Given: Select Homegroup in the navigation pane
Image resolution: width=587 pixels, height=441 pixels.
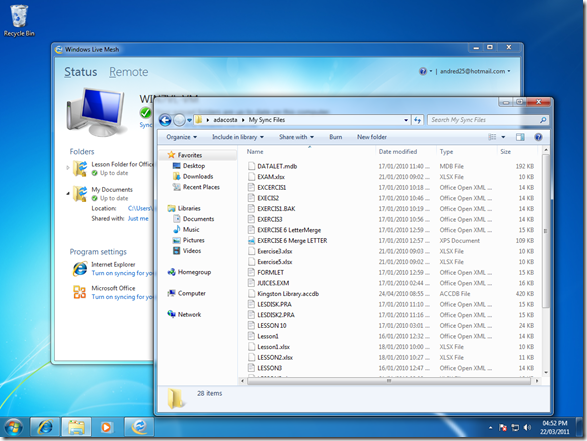Looking at the screenshot, I should click(189, 272).
